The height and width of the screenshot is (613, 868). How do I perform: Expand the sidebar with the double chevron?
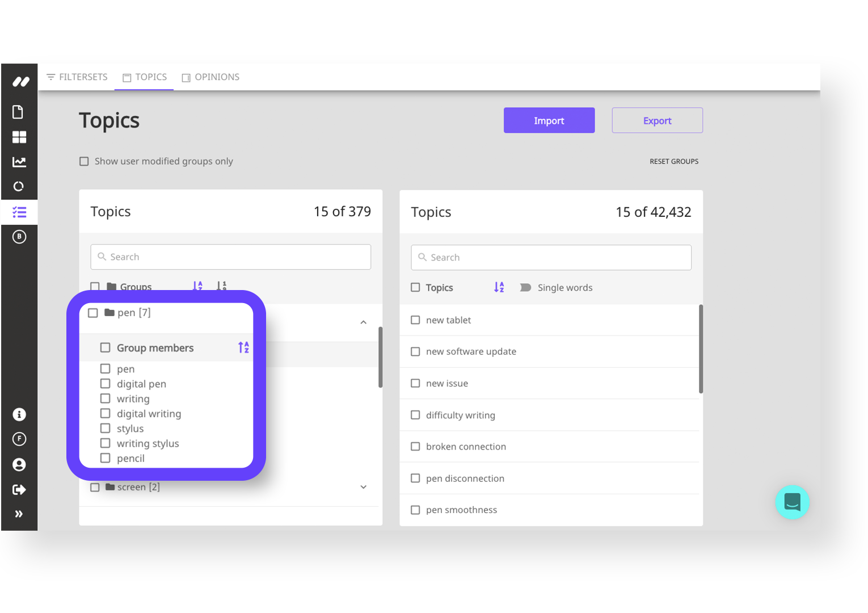click(19, 514)
